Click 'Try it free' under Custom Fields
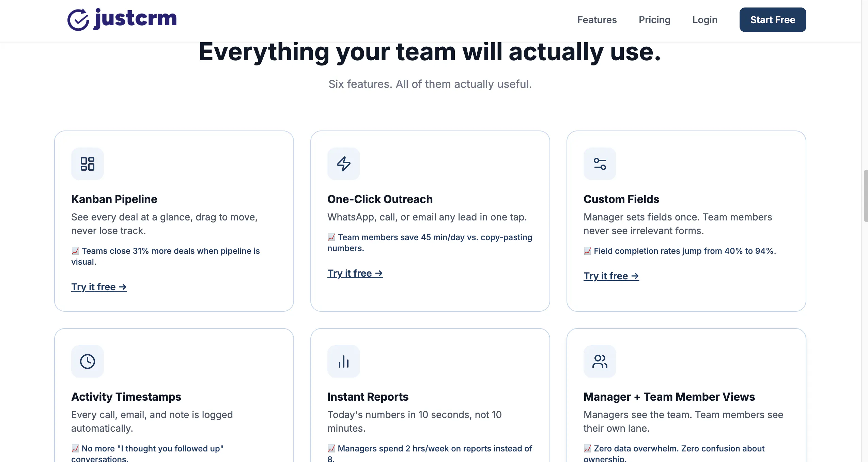Viewport: 868px width, 462px height. [x=611, y=276]
